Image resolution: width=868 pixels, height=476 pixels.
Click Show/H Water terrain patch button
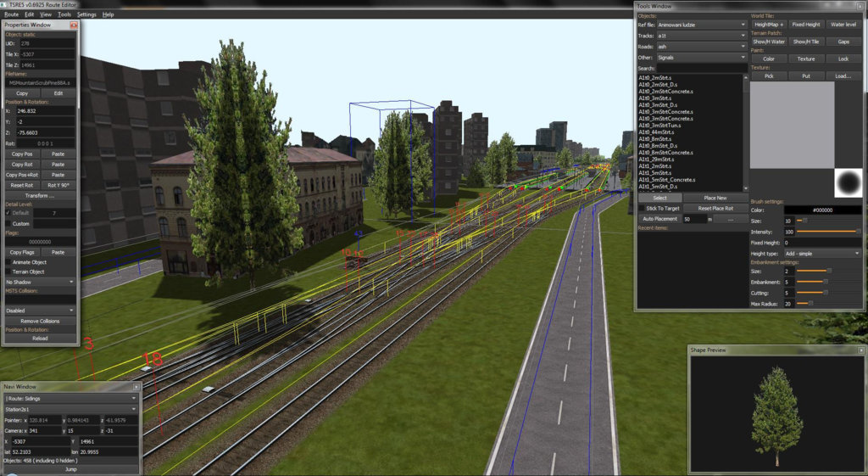[x=769, y=42]
